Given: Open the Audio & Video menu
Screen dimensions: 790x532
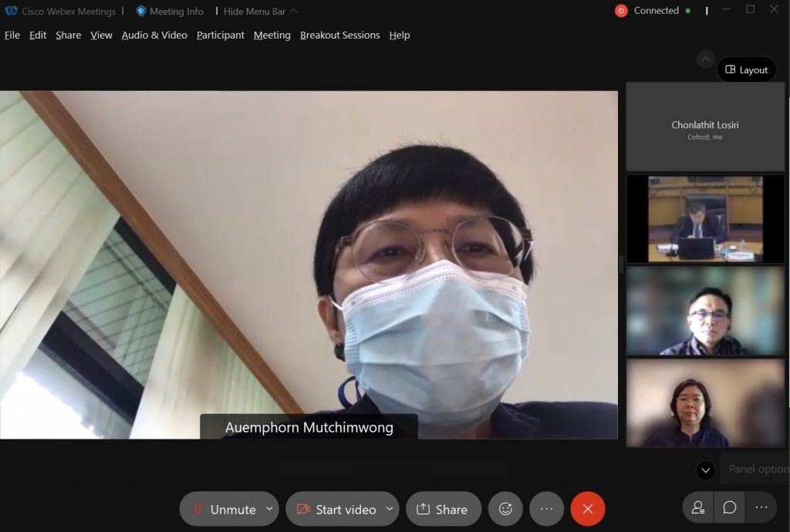Looking at the screenshot, I should (154, 35).
